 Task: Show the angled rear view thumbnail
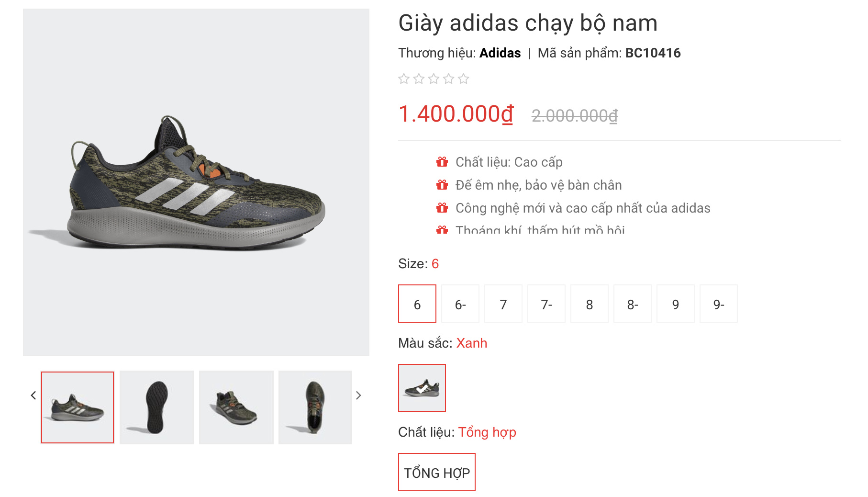[236, 407]
